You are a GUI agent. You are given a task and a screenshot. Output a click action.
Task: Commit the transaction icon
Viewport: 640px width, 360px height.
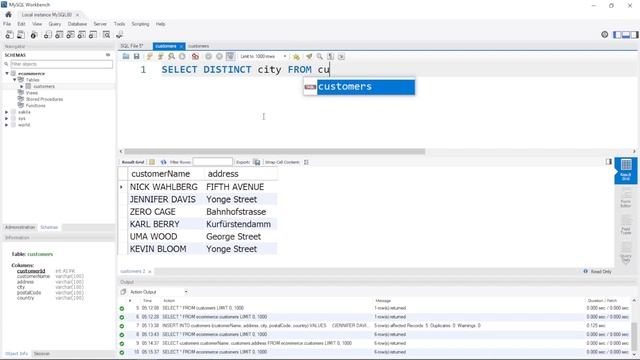[x=209, y=56]
